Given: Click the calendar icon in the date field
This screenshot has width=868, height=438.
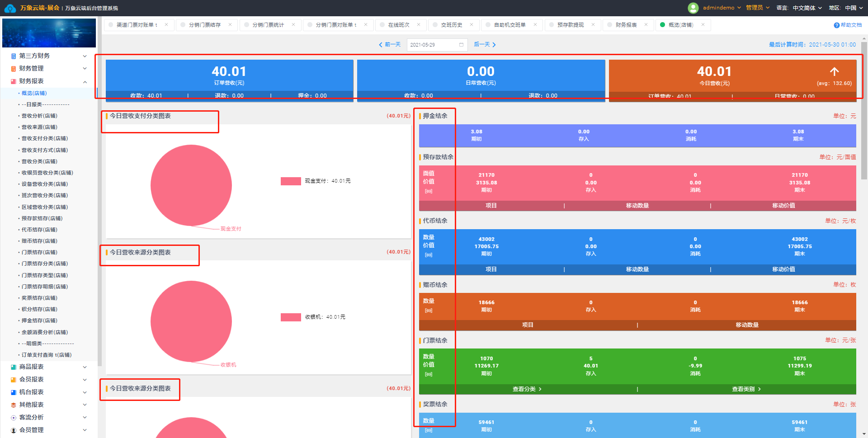Looking at the screenshot, I should pos(461,45).
